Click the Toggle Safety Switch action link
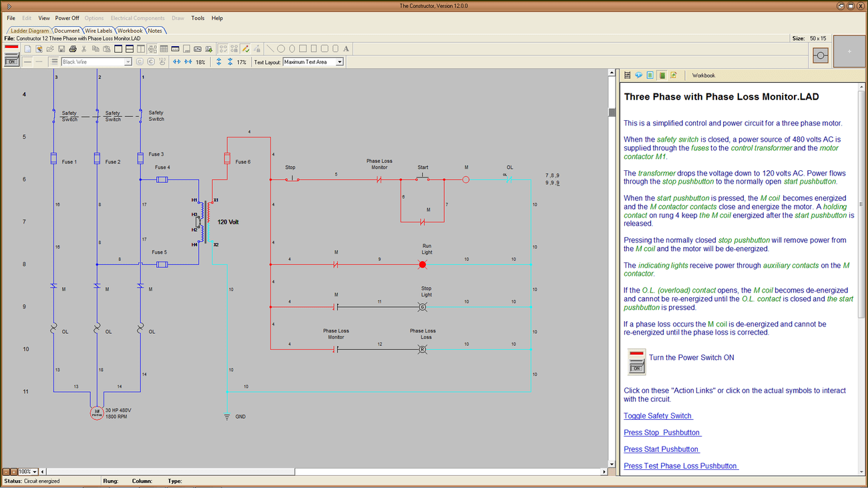 click(x=659, y=415)
